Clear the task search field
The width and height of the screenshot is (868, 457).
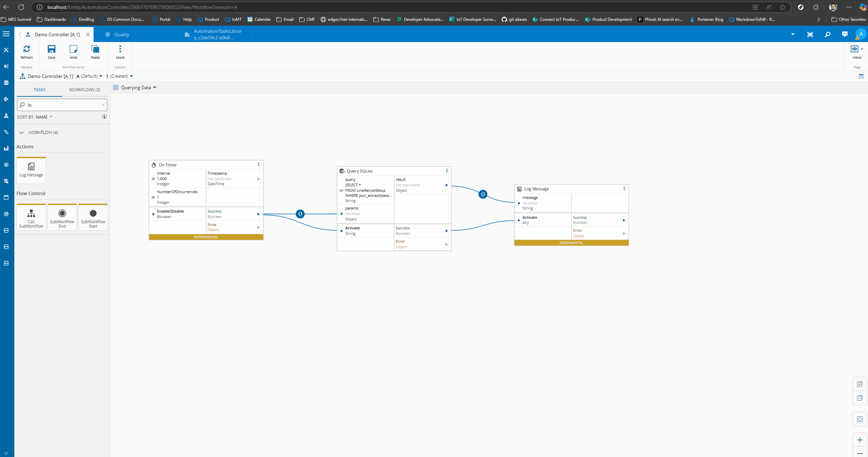pos(103,105)
